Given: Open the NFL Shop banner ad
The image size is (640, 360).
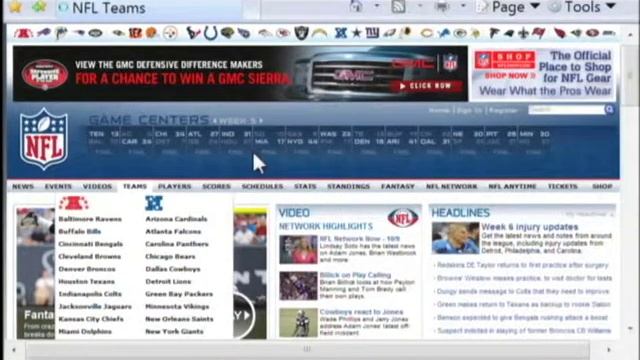Looking at the screenshot, I should 544,74.
